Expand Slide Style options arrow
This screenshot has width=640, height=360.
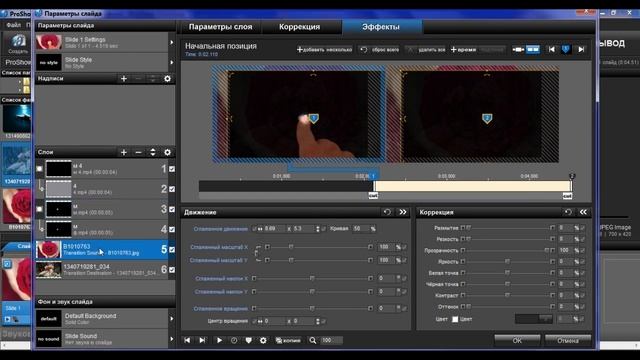click(171, 62)
